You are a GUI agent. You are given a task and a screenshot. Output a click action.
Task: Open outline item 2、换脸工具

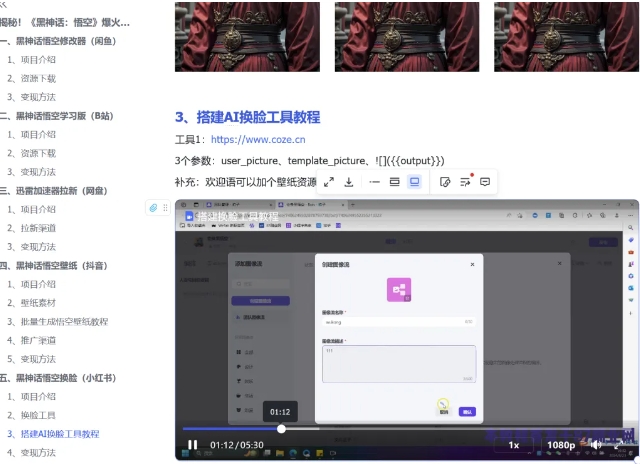tap(31, 415)
